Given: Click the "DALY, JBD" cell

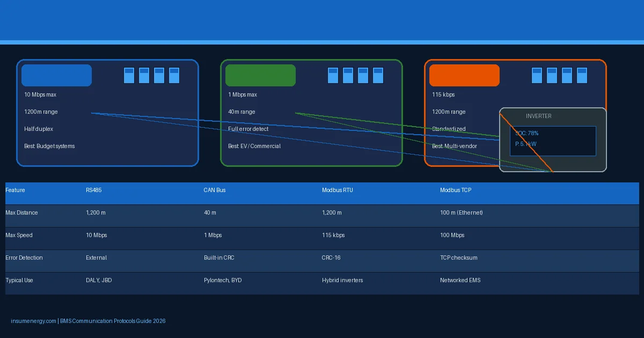Looking at the screenshot, I should tap(99, 280).
